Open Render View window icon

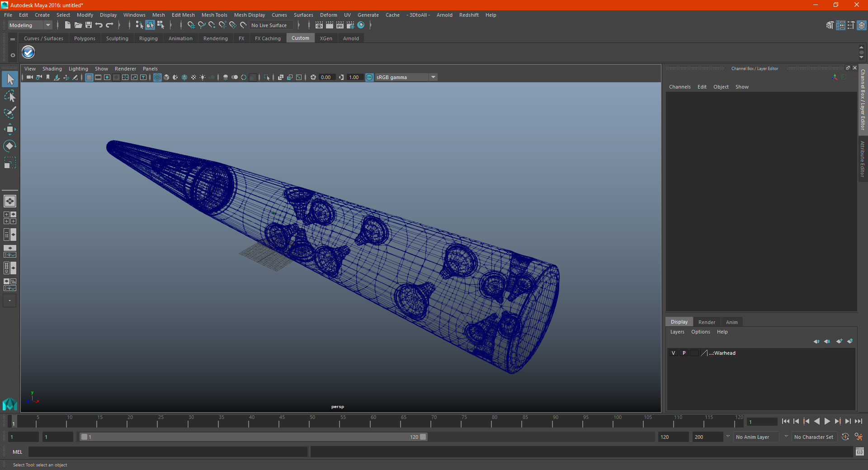(x=319, y=25)
